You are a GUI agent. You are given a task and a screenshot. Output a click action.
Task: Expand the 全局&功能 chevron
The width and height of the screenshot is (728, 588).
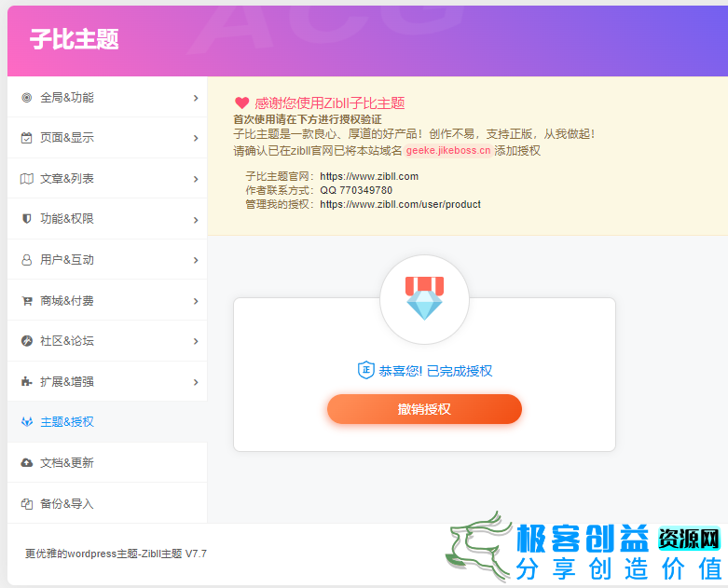click(x=196, y=98)
